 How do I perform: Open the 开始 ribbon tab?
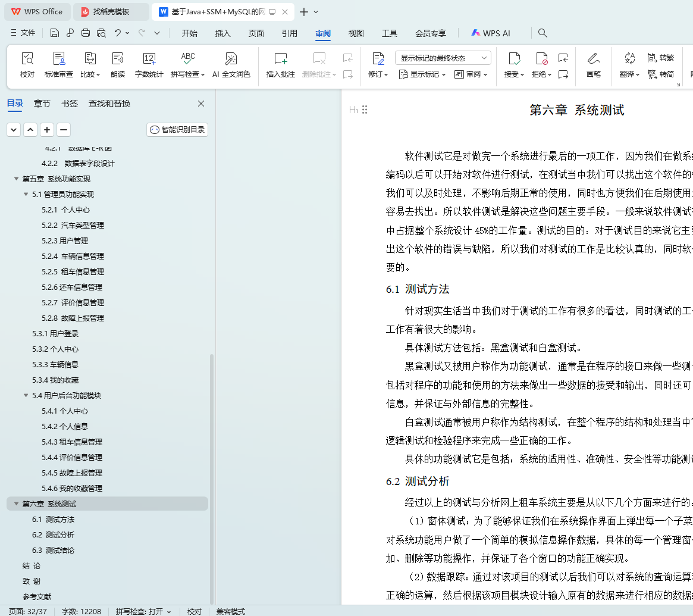click(x=190, y=33)
